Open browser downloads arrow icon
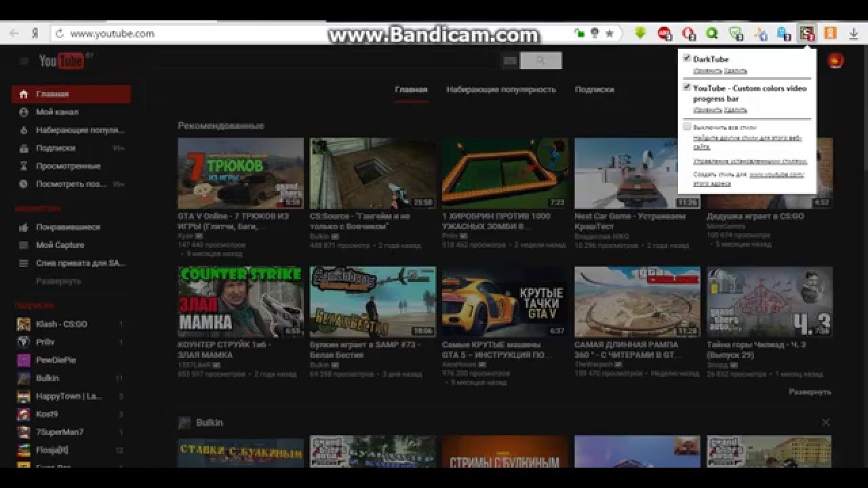The height and width of the screenshot is (488, 868). [x=853, y=33]
